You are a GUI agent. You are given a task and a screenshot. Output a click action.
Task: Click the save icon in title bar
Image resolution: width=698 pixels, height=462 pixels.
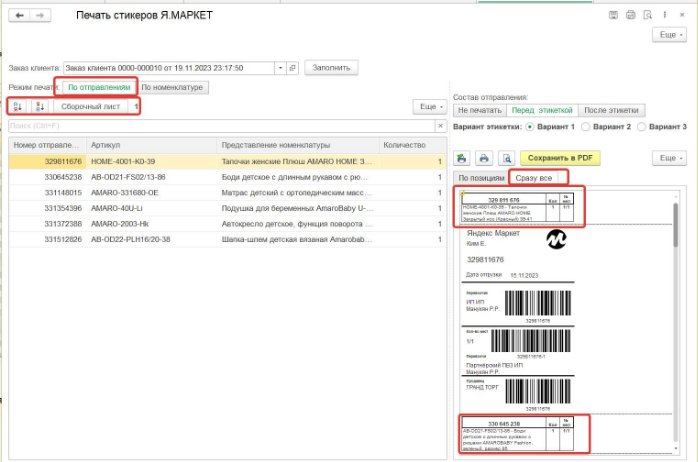point(614,16)
